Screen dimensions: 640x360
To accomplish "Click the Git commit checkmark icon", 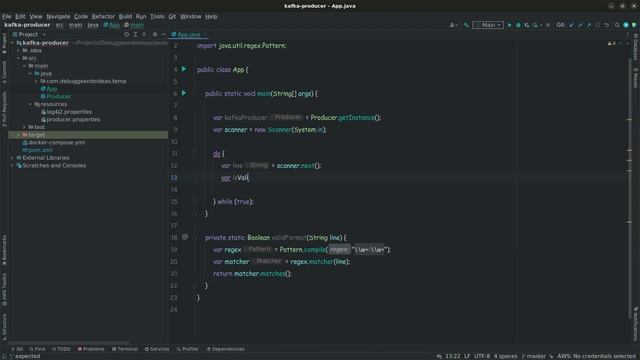I will [580, 25].
